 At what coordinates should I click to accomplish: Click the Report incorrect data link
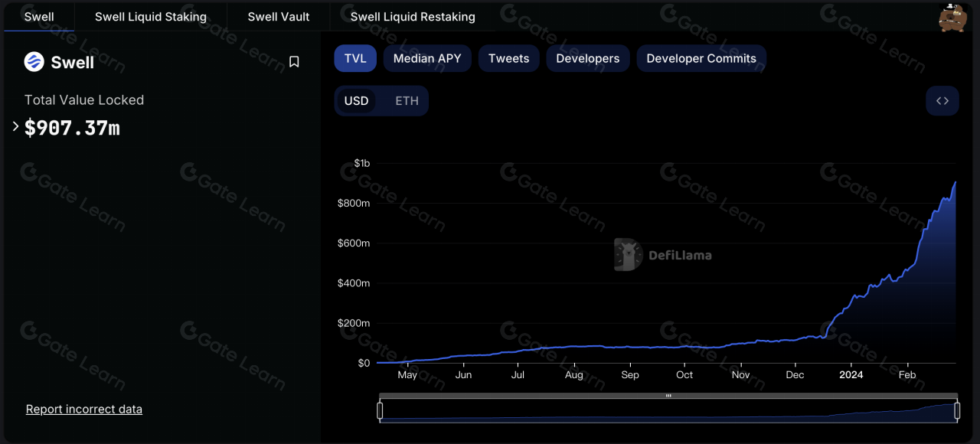[x=83, y=409]
